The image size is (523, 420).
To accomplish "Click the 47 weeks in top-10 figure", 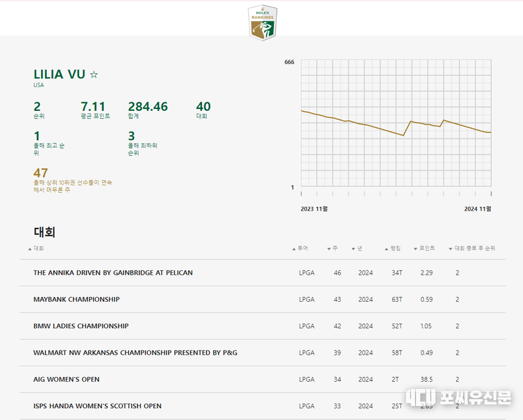I will [x=41, y=173].
